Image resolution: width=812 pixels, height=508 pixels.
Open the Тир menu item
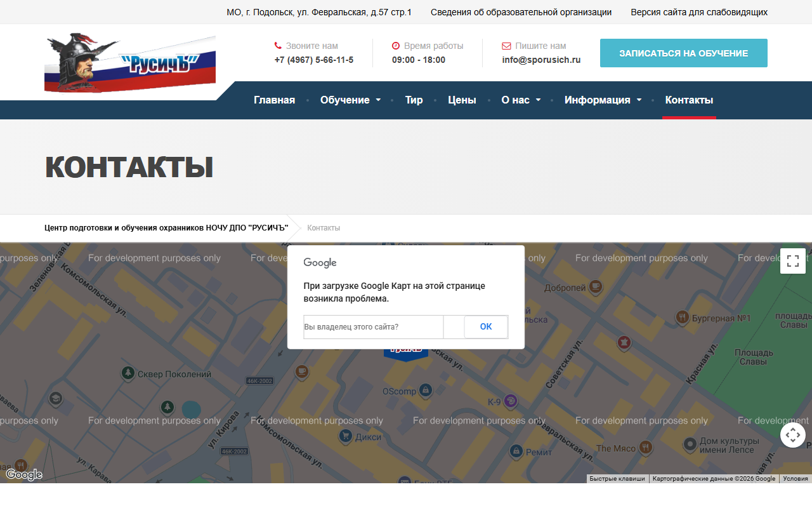coord(414,100)
